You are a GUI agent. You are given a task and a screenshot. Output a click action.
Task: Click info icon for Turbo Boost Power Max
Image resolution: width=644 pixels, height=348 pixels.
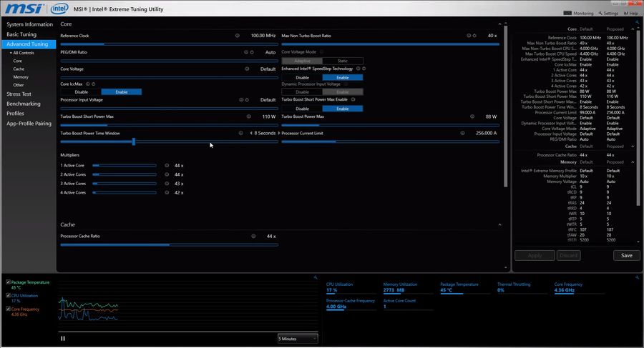[472, 116]
